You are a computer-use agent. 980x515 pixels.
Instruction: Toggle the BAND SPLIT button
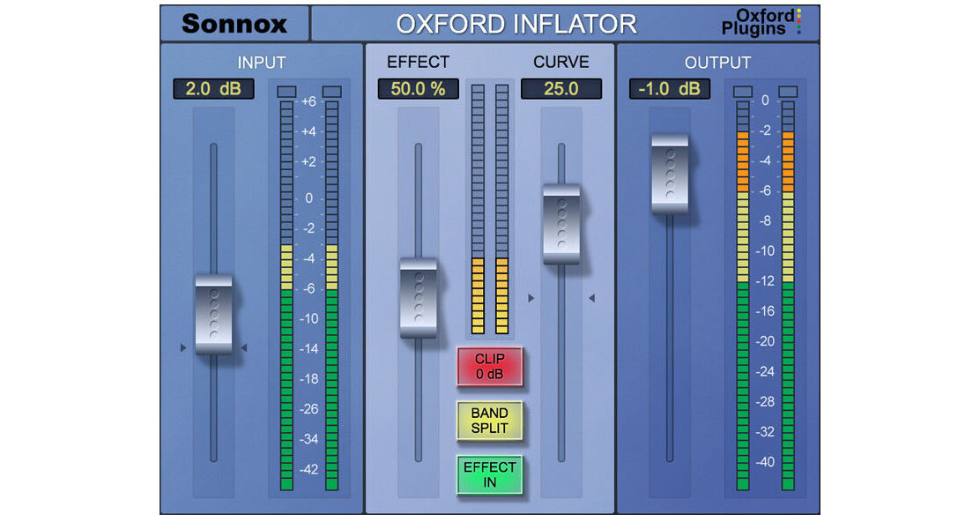[x=489, y=421]
